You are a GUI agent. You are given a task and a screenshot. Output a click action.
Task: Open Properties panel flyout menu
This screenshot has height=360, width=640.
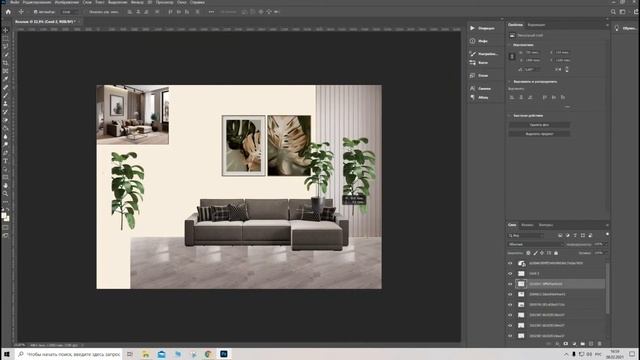607,25
